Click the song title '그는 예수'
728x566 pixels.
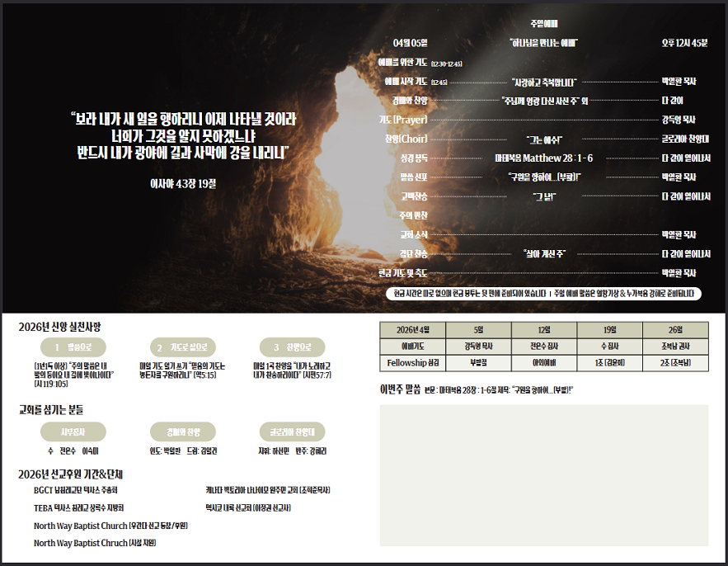[x=543, y=139]
